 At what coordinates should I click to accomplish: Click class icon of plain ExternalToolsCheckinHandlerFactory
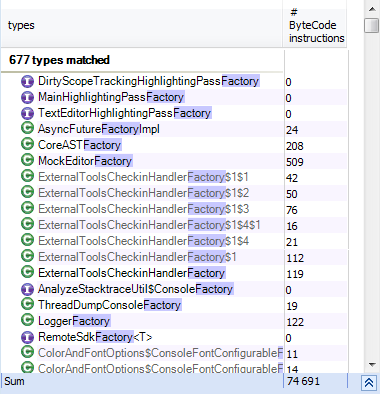pos(27,272)
